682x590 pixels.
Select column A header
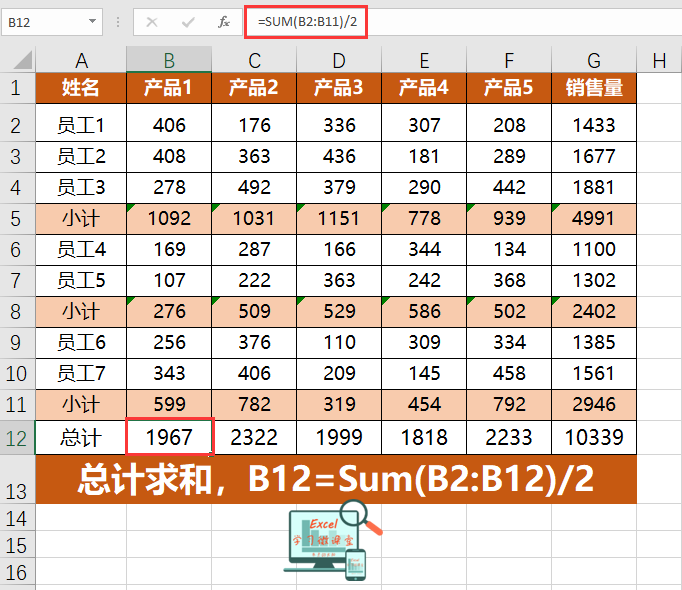click(x=81, y=60)
